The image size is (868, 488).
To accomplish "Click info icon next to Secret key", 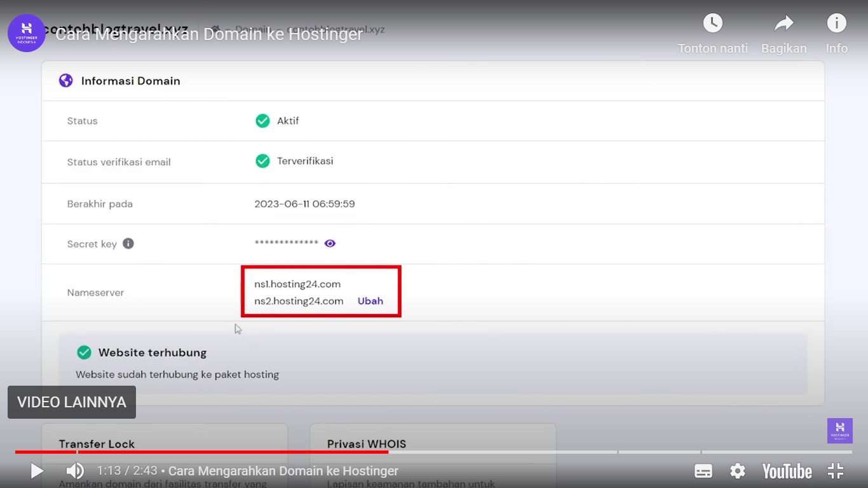I will (128, 243).
